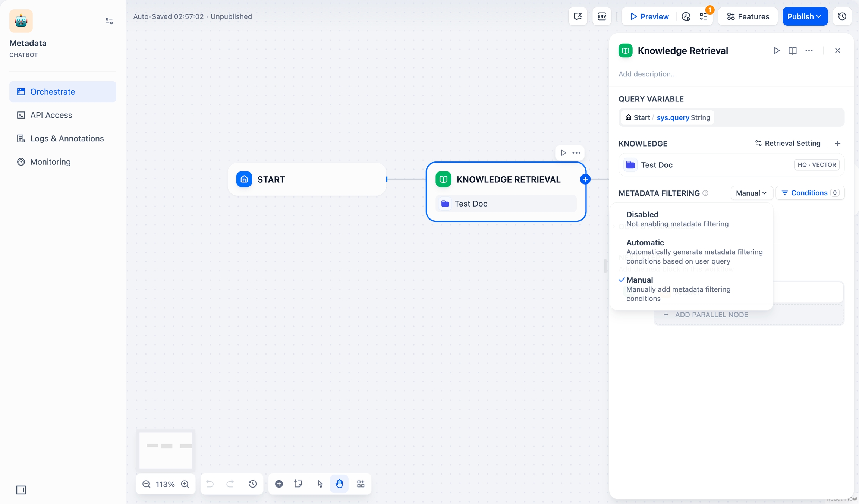The height and width of the screenshot is (504, 859).
Task: Open the workflow checklist icon
Action: [x=704, y=16]
